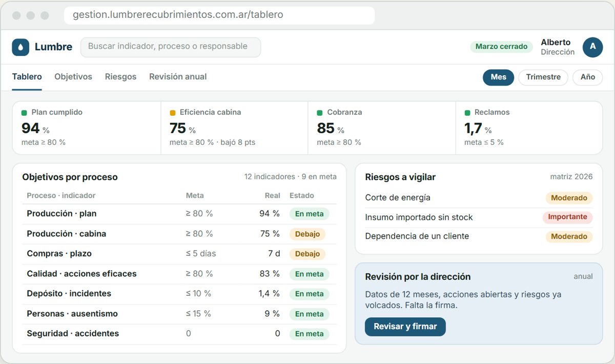Select the Calidad · acciones eficaces row

coord(179,274)
